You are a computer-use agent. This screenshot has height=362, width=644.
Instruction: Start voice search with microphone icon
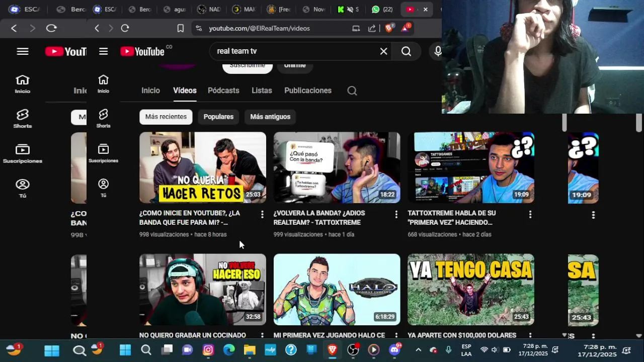pyautogui.click(x=437, y=51)
